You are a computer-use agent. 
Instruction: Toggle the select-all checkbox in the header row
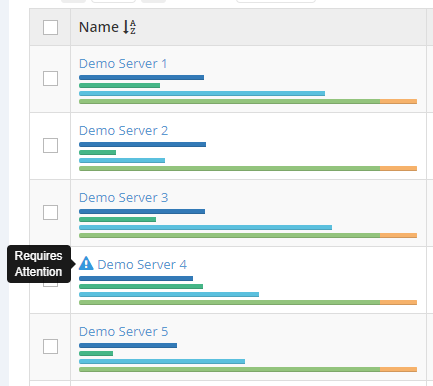point(50,27)
